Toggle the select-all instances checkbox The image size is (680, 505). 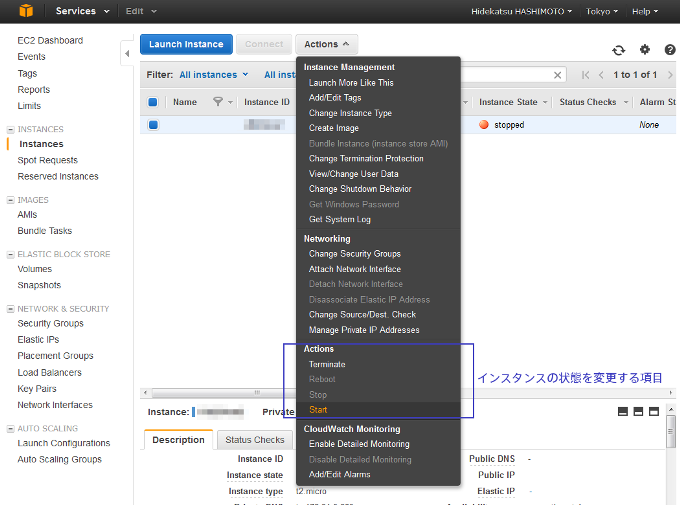click(153, 102)
